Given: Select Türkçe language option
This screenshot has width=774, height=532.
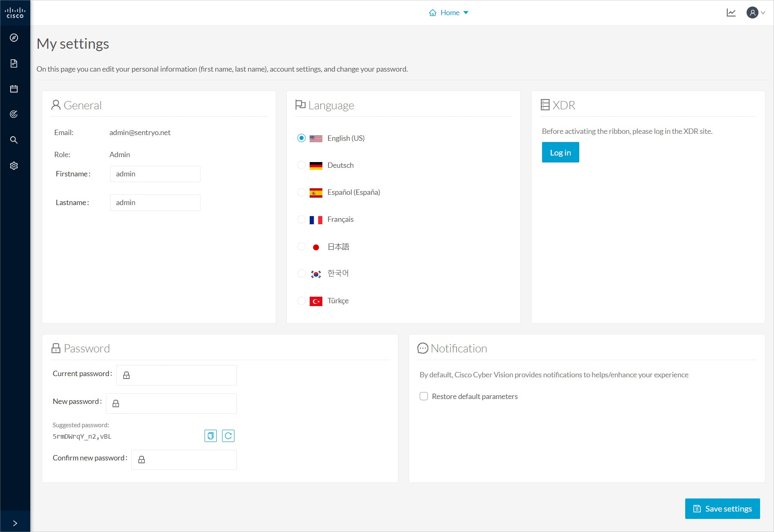Looking at the screenshot, I should click(301, 301).
